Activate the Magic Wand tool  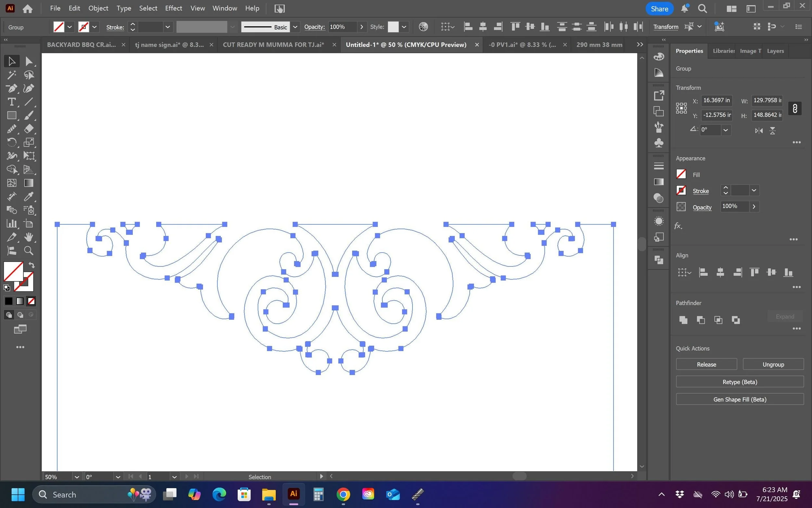click(x=11, y=74)
